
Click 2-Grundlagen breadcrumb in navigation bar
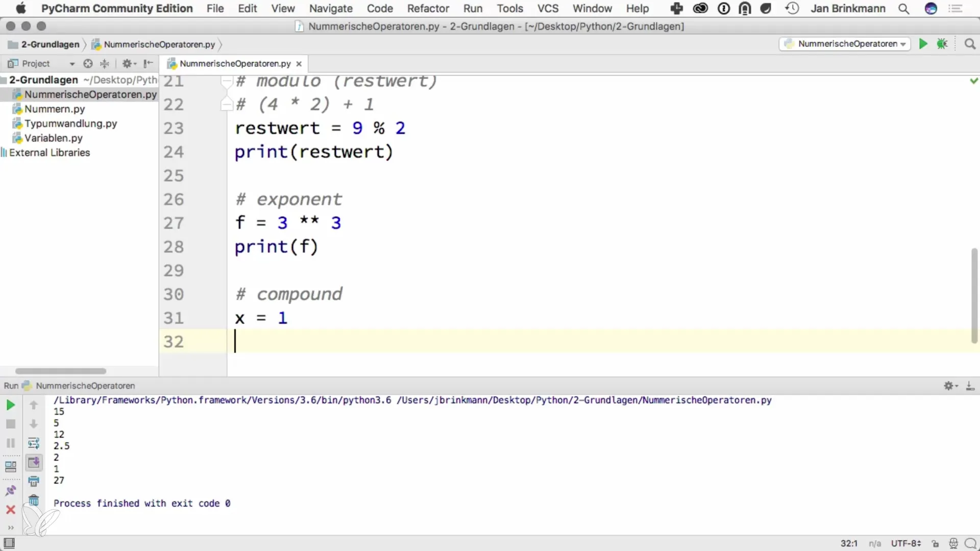click(x=44, y=44)
